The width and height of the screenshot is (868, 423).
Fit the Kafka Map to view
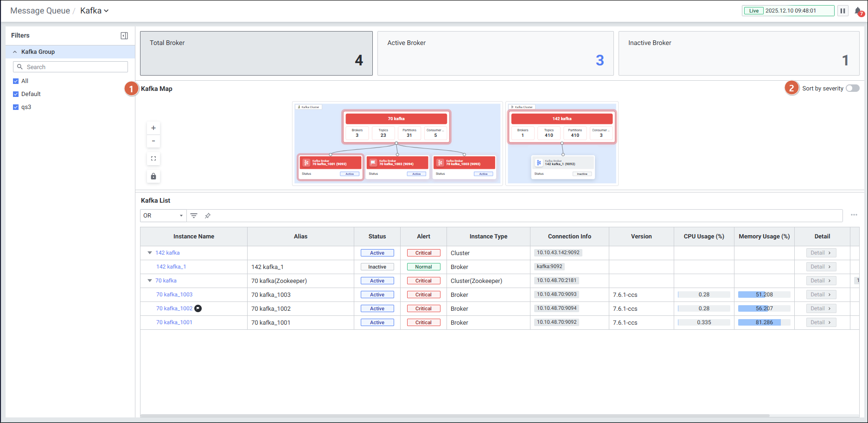(153, 159)
